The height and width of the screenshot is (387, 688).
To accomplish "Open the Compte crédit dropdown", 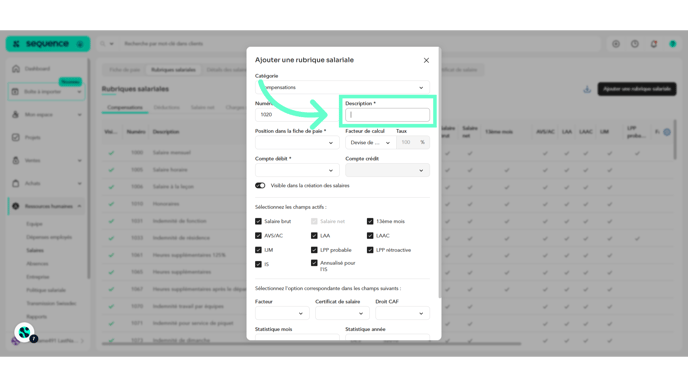I will tap(387, 170).
